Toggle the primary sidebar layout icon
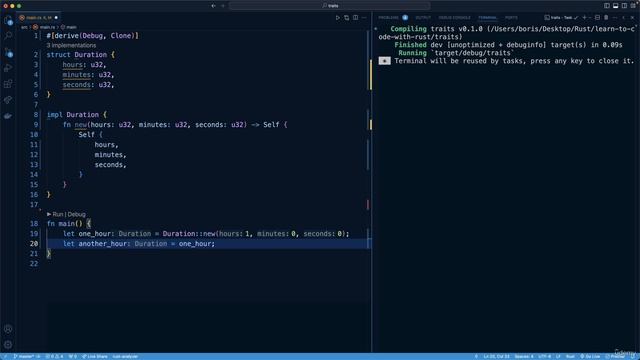The width and height of the screenshot is (640, 360). coord(607,6)
